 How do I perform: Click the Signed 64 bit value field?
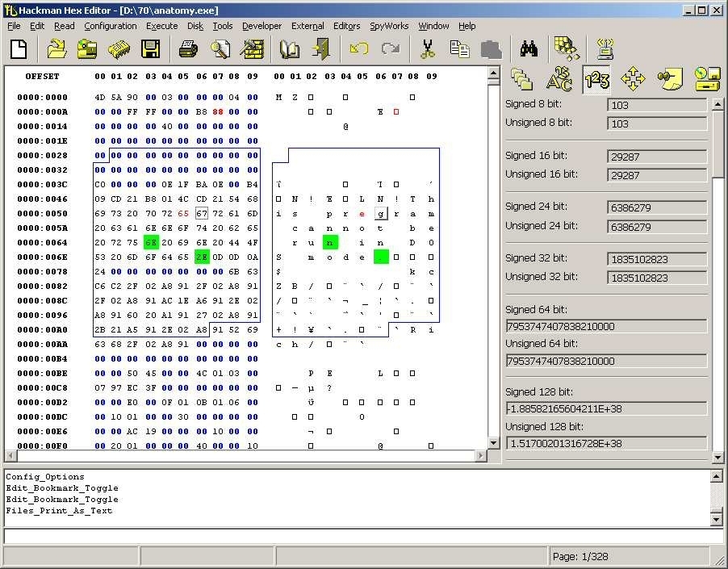pos(606,326)
